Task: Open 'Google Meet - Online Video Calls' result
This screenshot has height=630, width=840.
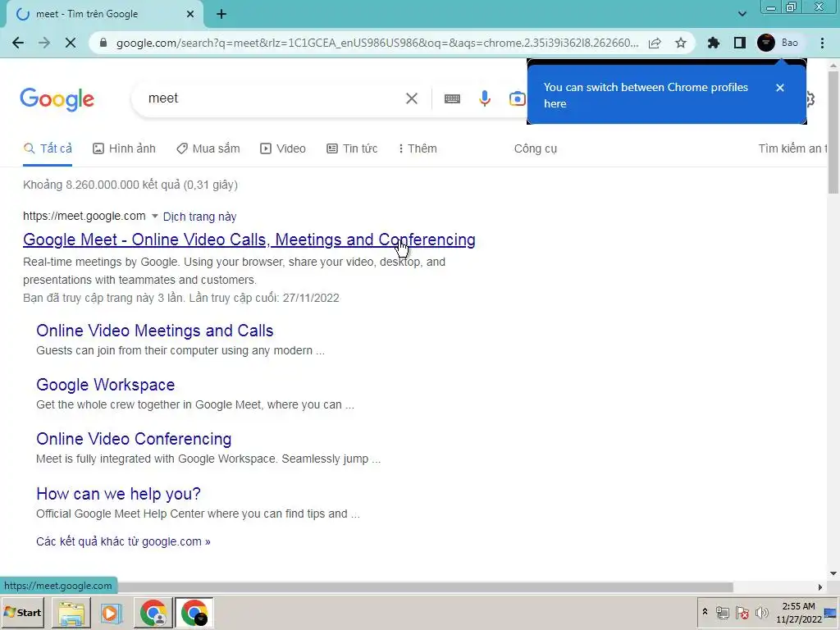Action: point(249,240)
